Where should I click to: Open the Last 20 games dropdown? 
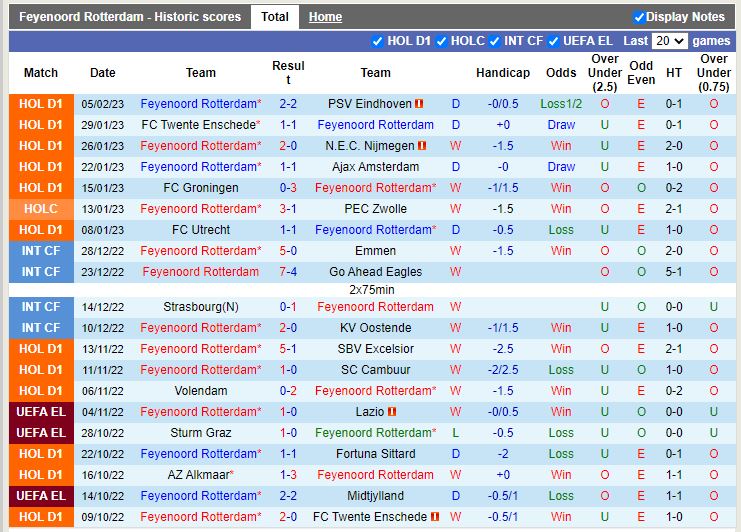[669, 41]
